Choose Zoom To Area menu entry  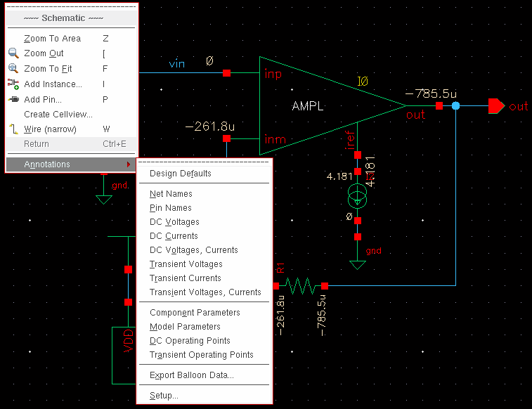point(52,39)
